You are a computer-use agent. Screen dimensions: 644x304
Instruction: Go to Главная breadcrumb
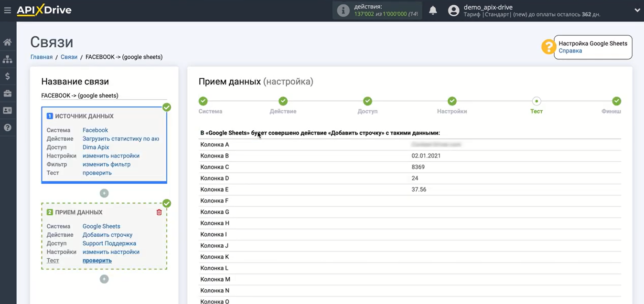(x=42, y=57)
